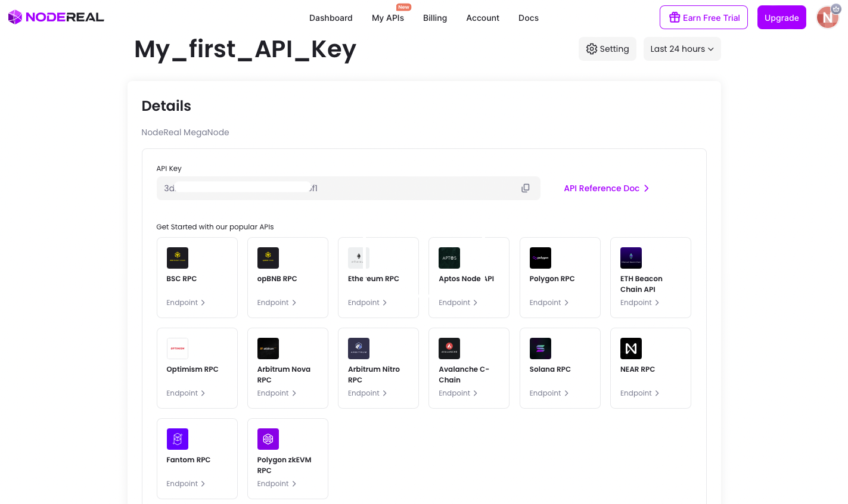Open Fantom RPC Endpoint link
This screenshot has height=504, width=848.
click(186, 484)
